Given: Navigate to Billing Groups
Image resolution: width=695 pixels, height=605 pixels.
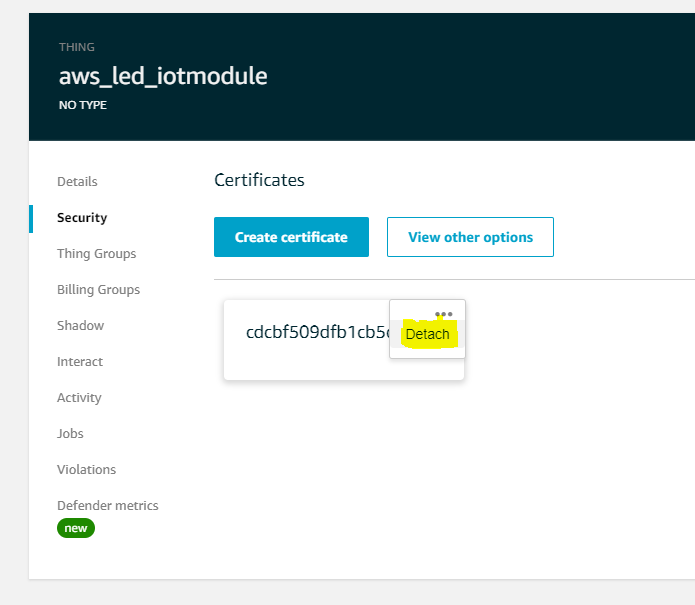Looking at the screenshot, I should [98, 290].
